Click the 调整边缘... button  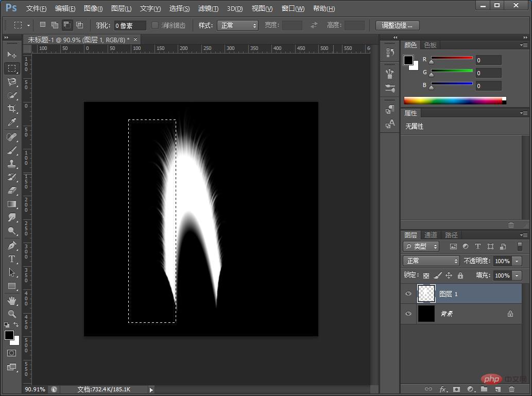[x=397, y=25]
